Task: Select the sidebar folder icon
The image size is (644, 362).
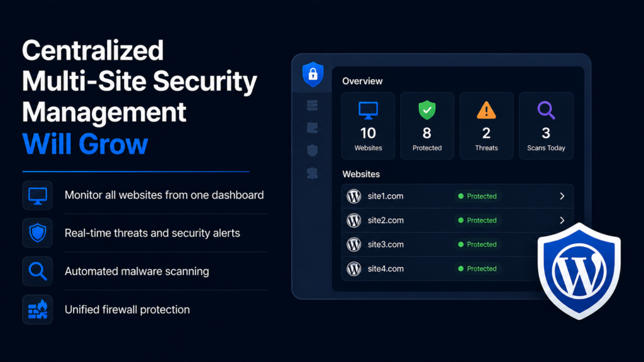Action: (x=312, y=128)
